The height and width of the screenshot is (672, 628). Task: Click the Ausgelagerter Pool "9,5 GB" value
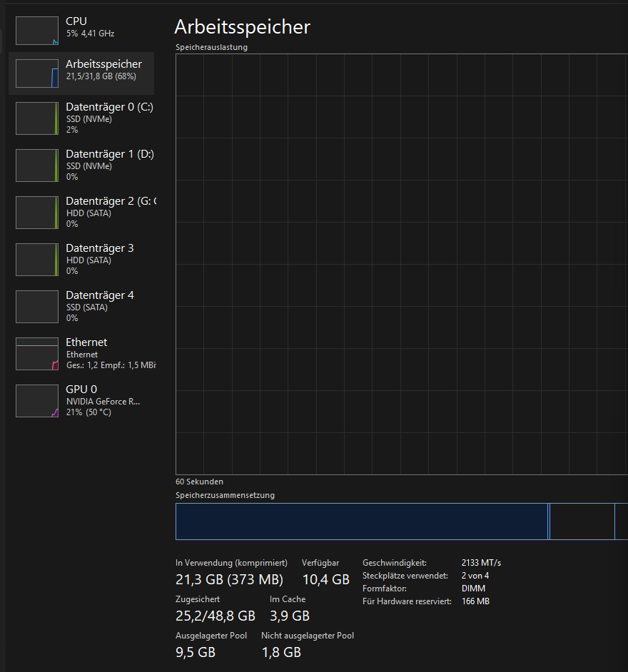[196, 652]
